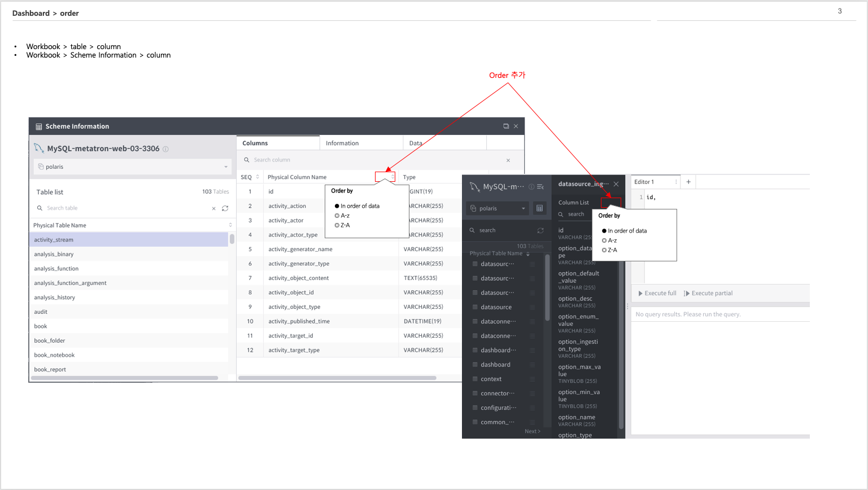Select A-z in Scheme Information Order by popup
This screenshot has height=490, width=868.
tap(342, 216)
